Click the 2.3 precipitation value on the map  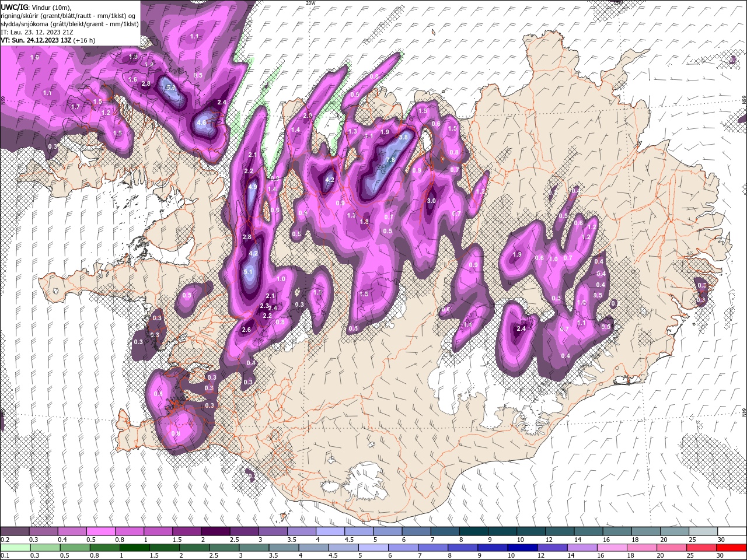[264, 306]
